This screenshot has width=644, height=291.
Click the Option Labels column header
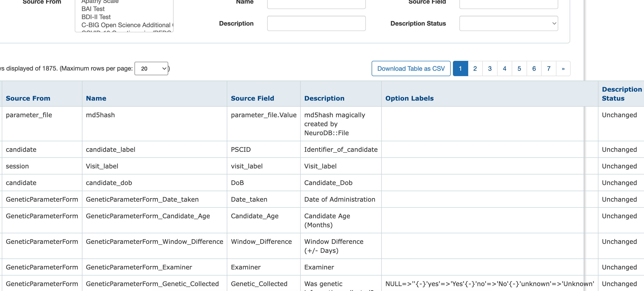click(409, 98)
